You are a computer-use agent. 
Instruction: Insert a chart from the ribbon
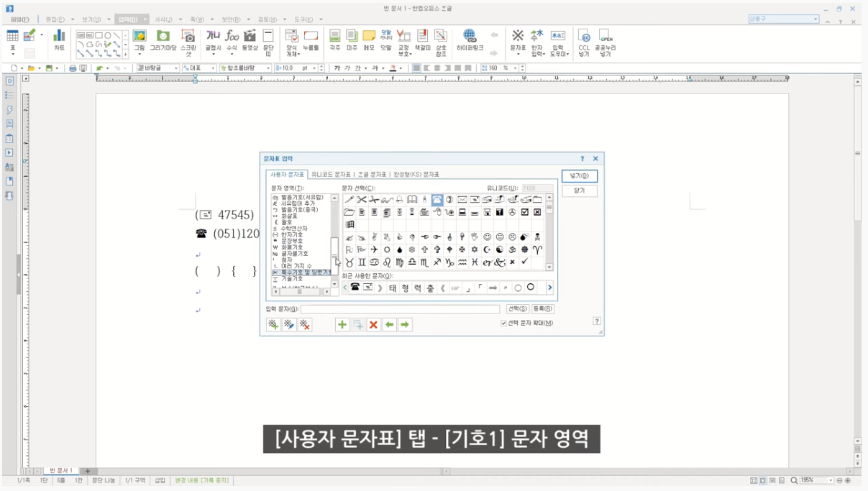pos(59,40)
